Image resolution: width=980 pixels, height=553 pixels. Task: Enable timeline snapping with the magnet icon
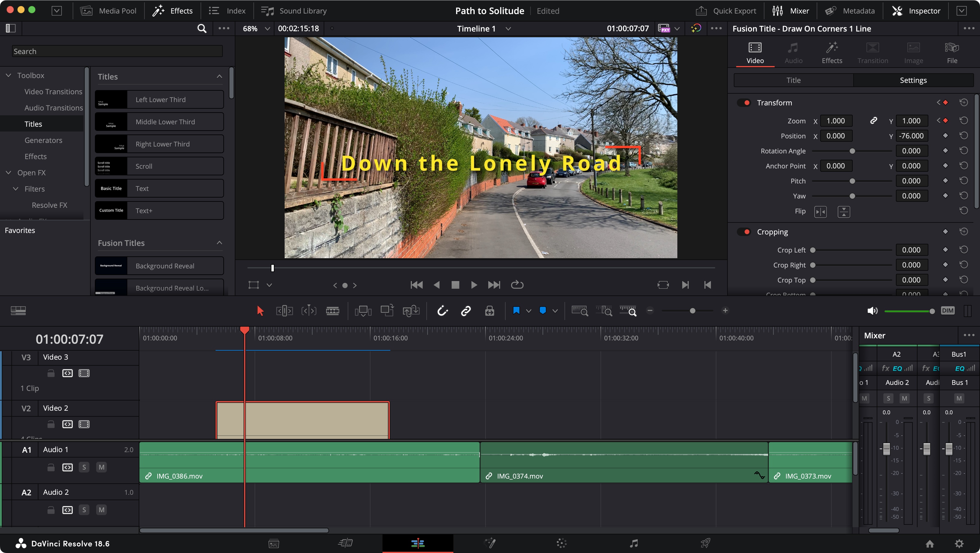[443, 311]
